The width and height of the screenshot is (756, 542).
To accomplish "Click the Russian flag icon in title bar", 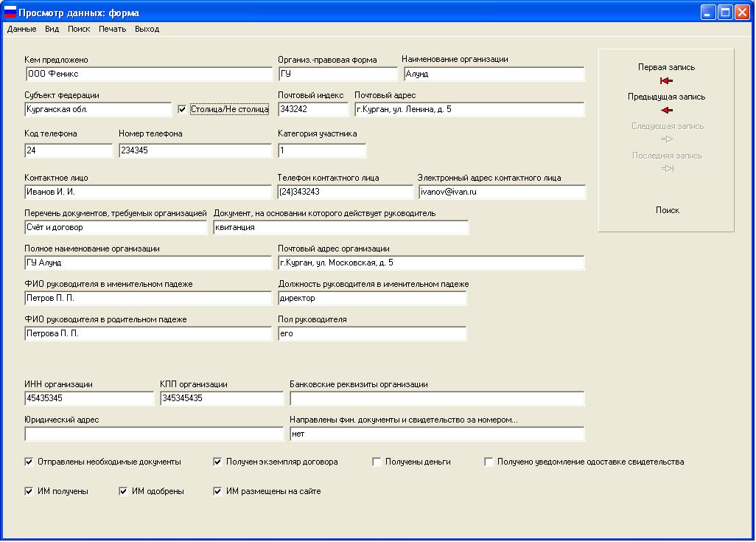I will point(10,12).
